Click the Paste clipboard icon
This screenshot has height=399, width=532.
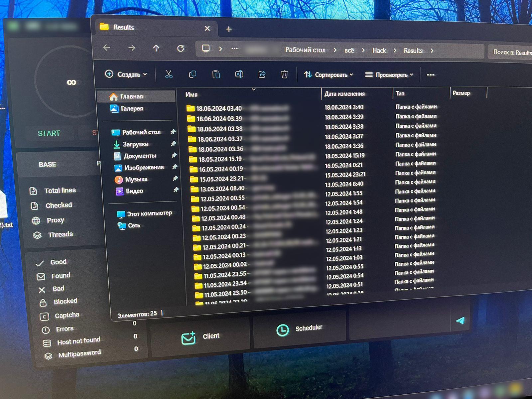pyautogui.click(x=216, y=74)
